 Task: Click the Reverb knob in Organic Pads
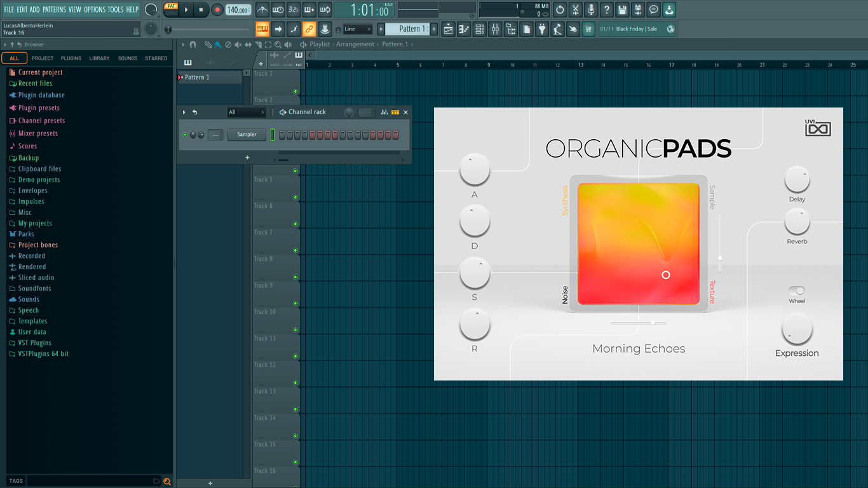tap(797, 221)
